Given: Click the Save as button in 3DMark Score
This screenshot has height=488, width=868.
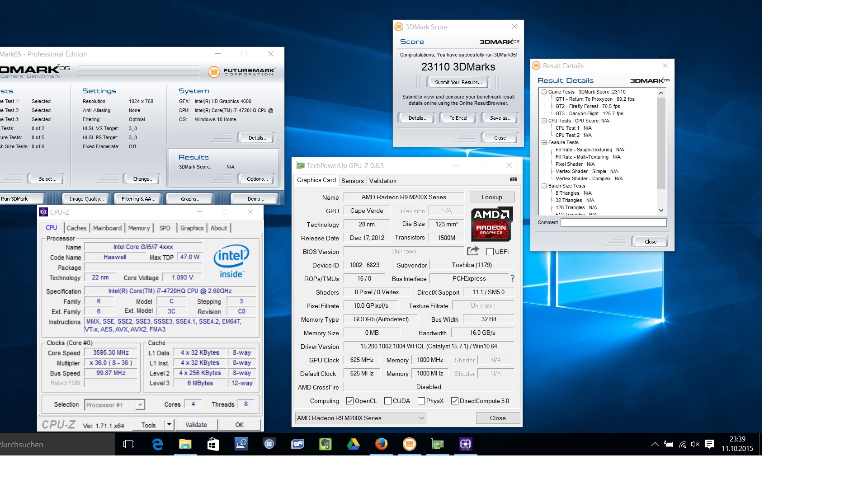Looking at the screenshot, I should point(501,118).
